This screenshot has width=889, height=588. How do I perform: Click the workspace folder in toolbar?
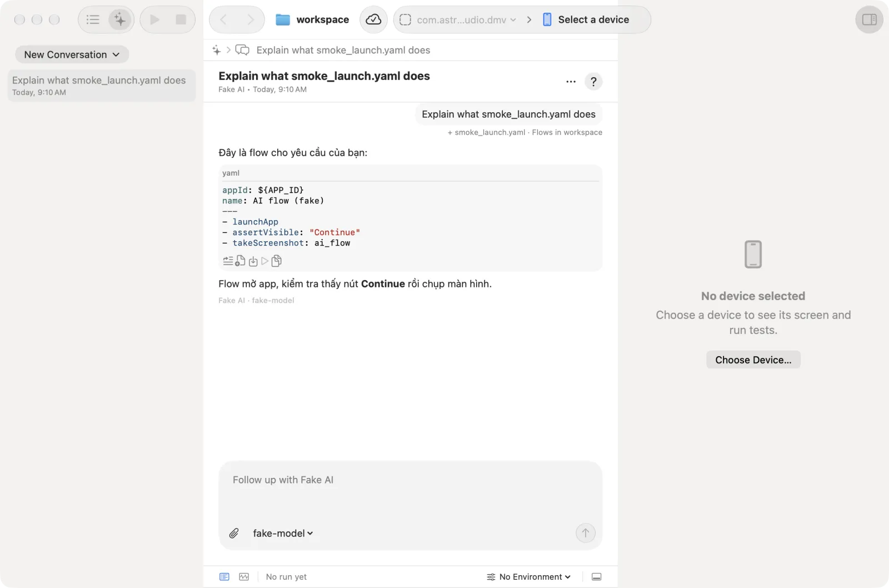pyautogui.click(x=312, y=19)
